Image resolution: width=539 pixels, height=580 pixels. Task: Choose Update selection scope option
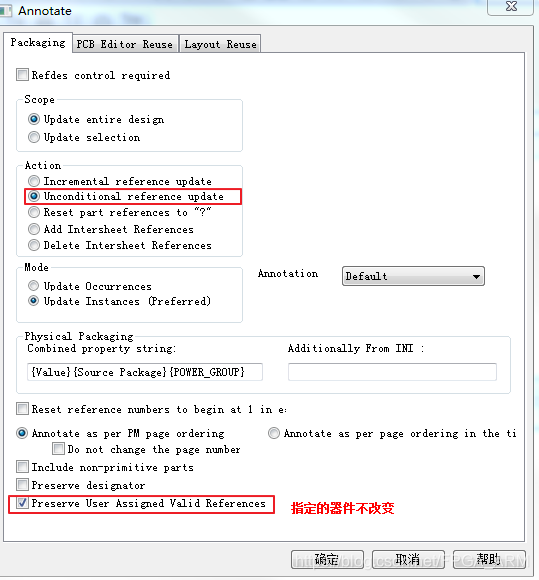pyautogui.click(x=34, y=137)
